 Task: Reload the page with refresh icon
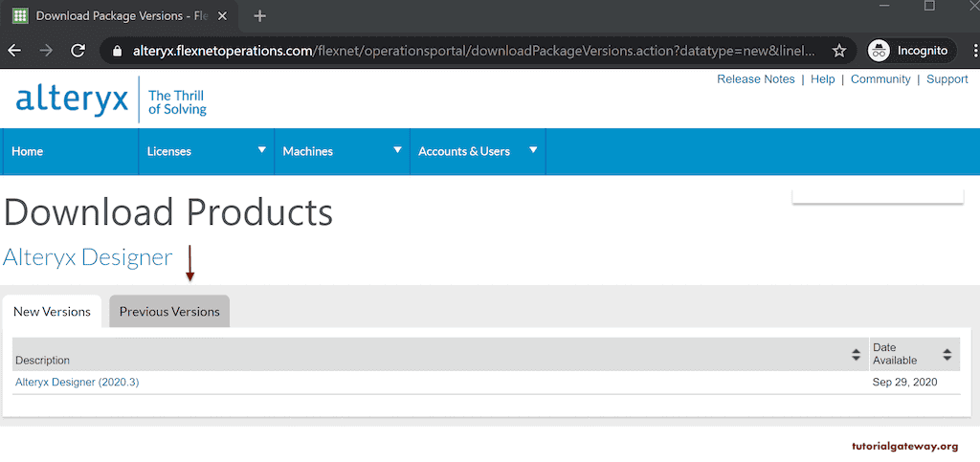78,51
